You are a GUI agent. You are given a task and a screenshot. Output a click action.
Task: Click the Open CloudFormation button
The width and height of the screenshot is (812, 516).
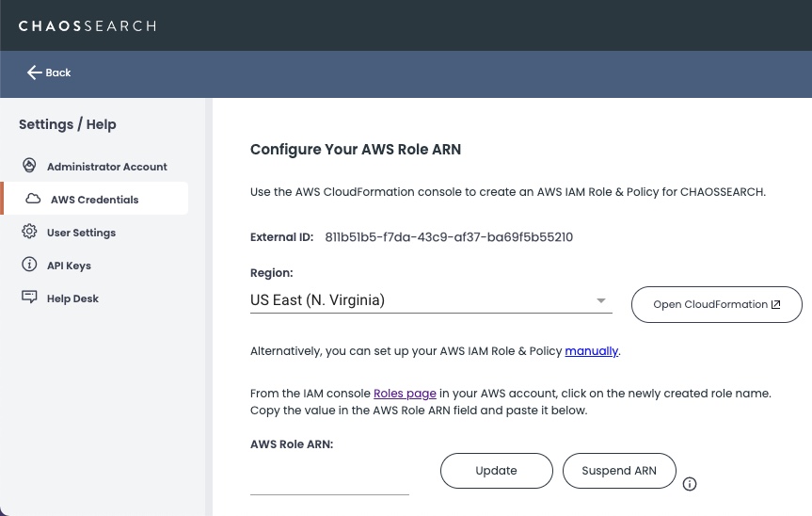pyautogui.click(x=717, y=305)
